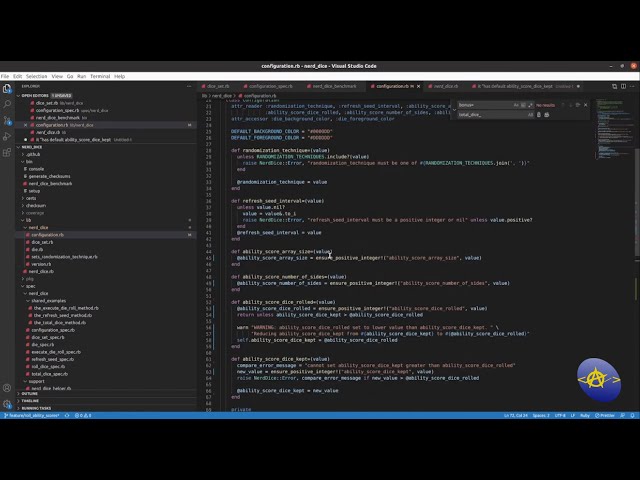640x480 pixels.
Task: Open the Search view in activity bar
Action: (x=7, y=104)
